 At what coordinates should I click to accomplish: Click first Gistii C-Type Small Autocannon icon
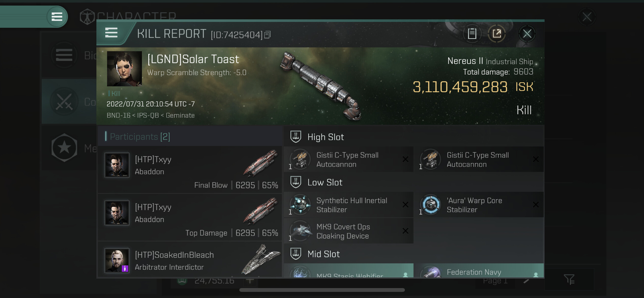(x=300, y=159)
